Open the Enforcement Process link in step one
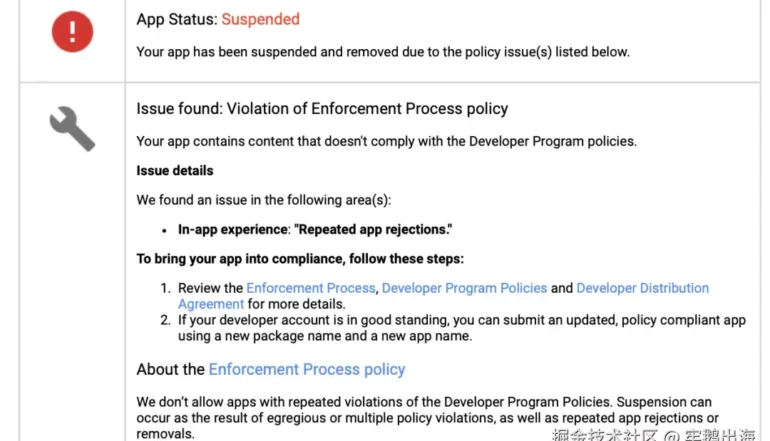The image size is (770, 441). (310, 288)
